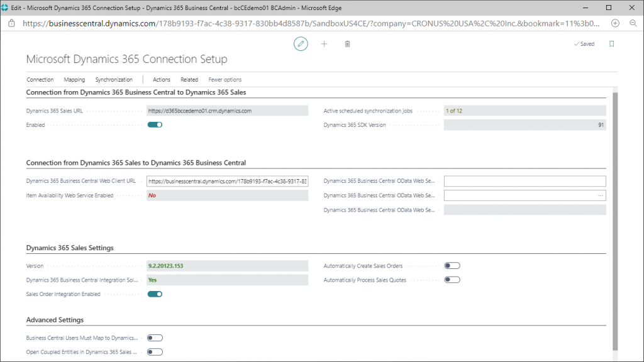Collapse 'Connection from Dynamics 365 Sales to Dynamics 365 Business Central' section
Screen dimensions: 644x362
coord(136,163)
